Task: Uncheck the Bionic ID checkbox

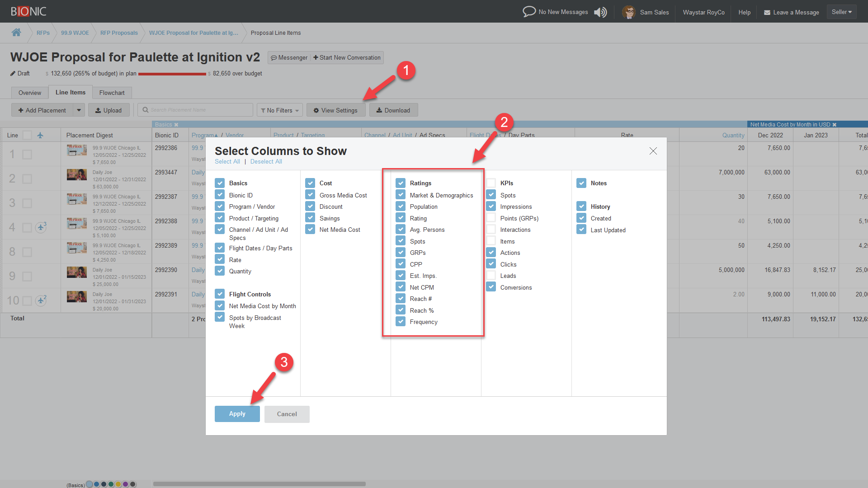Action: [x=220, y=195]
